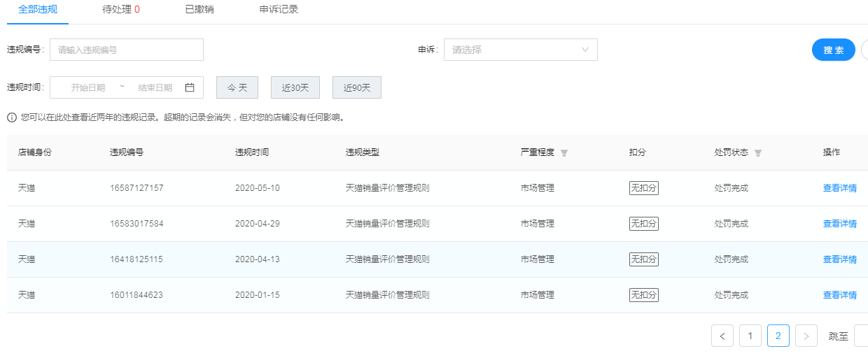Switch to 待处理 tab
The image size is (868, 358).
121,10
